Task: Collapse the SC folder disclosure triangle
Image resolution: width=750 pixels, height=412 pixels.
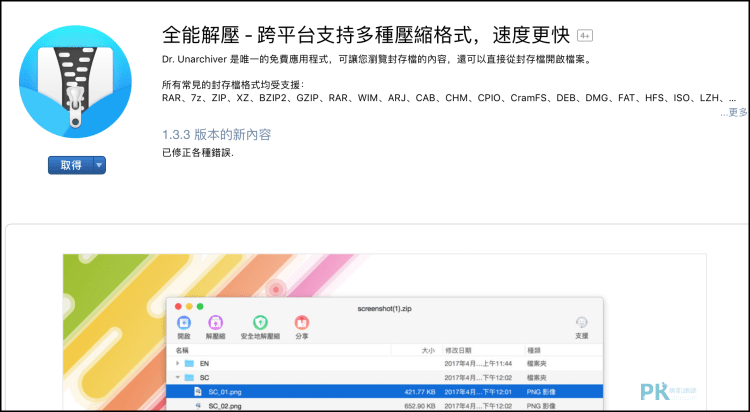Action: (177, 378)
